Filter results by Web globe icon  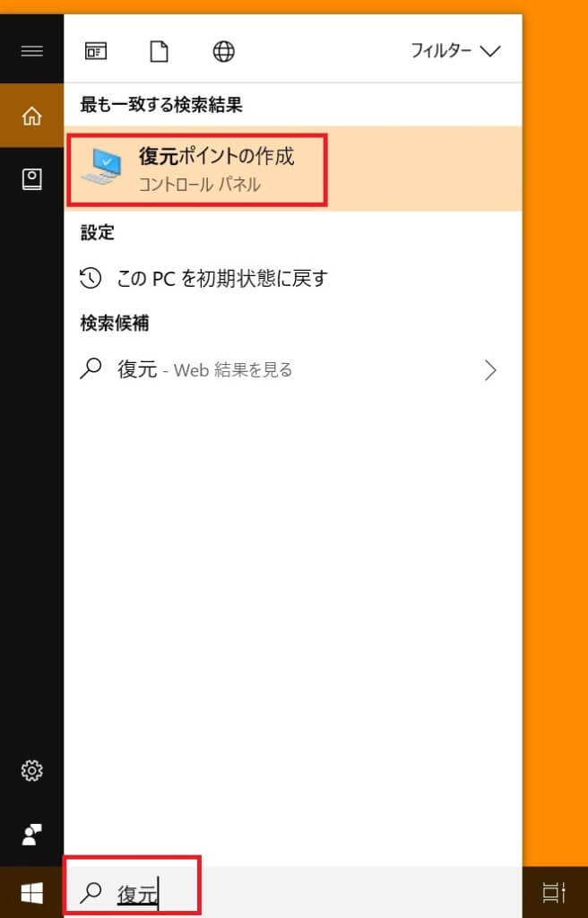pyautogui.click(x=224, y=51)
